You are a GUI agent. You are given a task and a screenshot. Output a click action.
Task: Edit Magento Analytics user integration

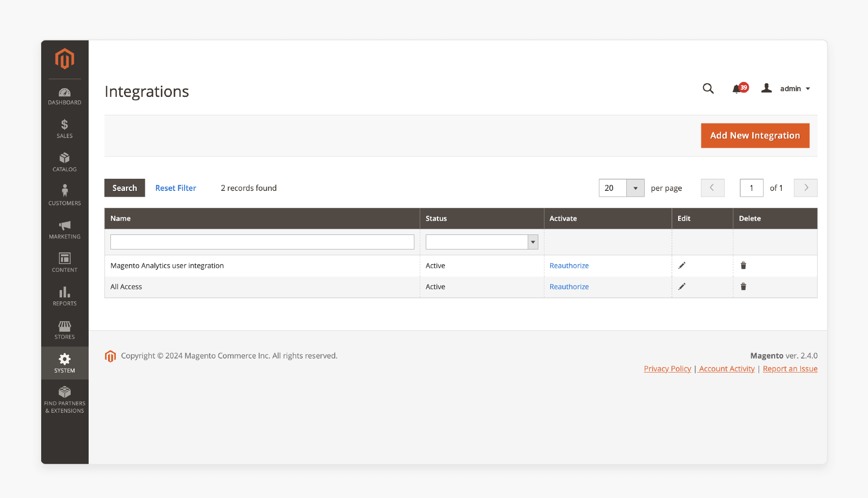(682, 265)
